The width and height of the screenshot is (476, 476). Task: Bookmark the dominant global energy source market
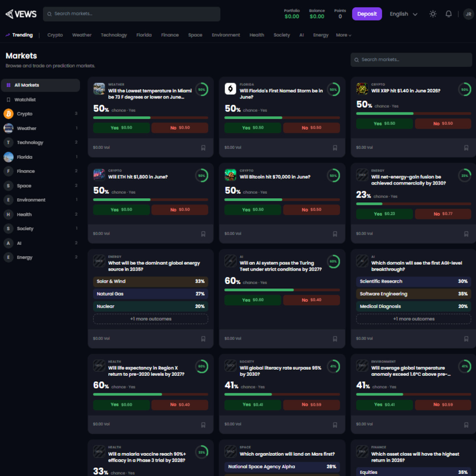[x=203, y=339]
